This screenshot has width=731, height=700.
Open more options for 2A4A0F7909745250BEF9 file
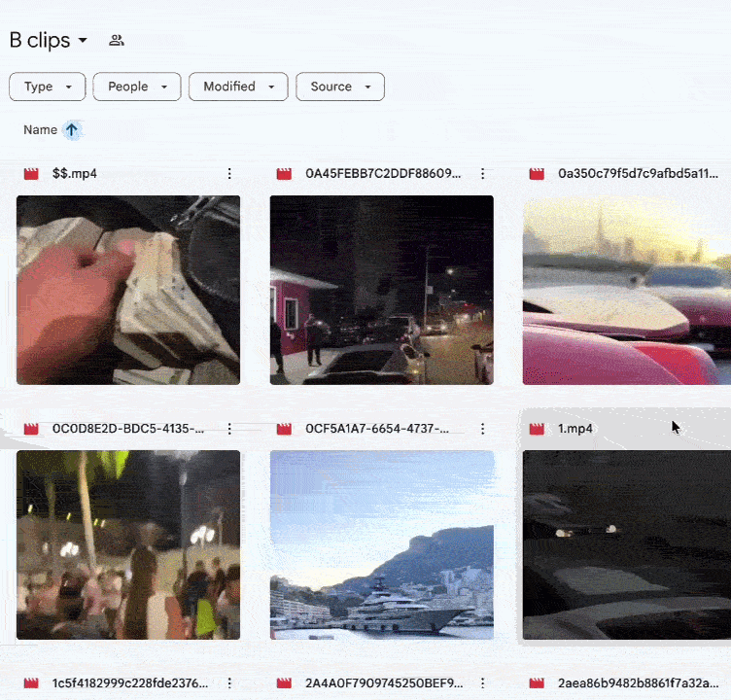[482, 683]
